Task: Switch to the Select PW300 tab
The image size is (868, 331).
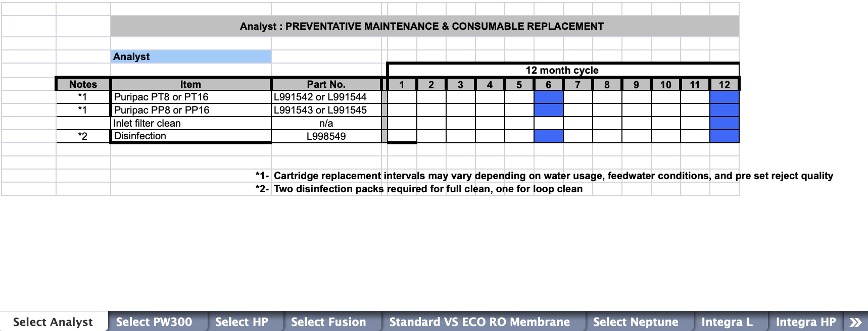Action: tap(154, 322)
